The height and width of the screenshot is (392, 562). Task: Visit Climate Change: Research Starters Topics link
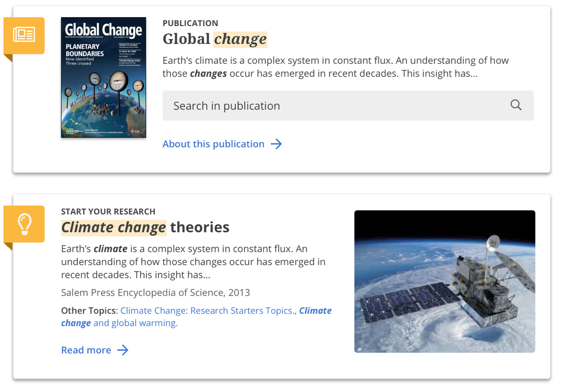coord(207,311)
